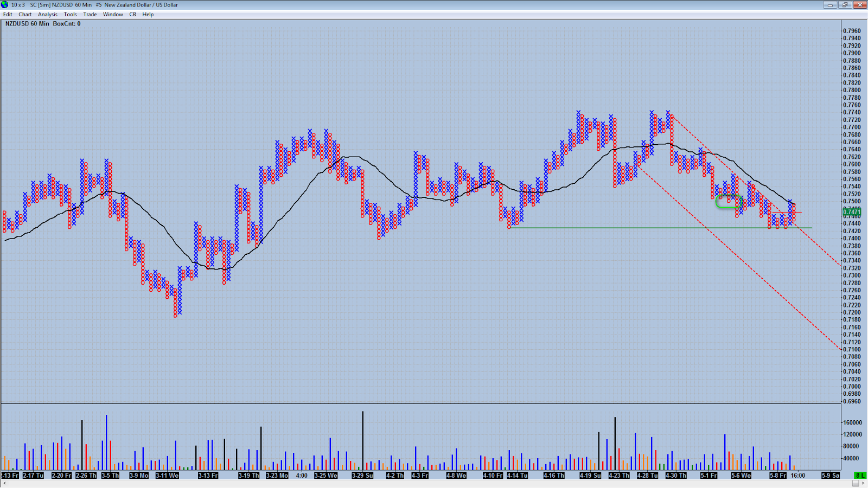Click the green 8 L status indicator
This screenshot has width=868, height=488.
[x=860, y=476]
